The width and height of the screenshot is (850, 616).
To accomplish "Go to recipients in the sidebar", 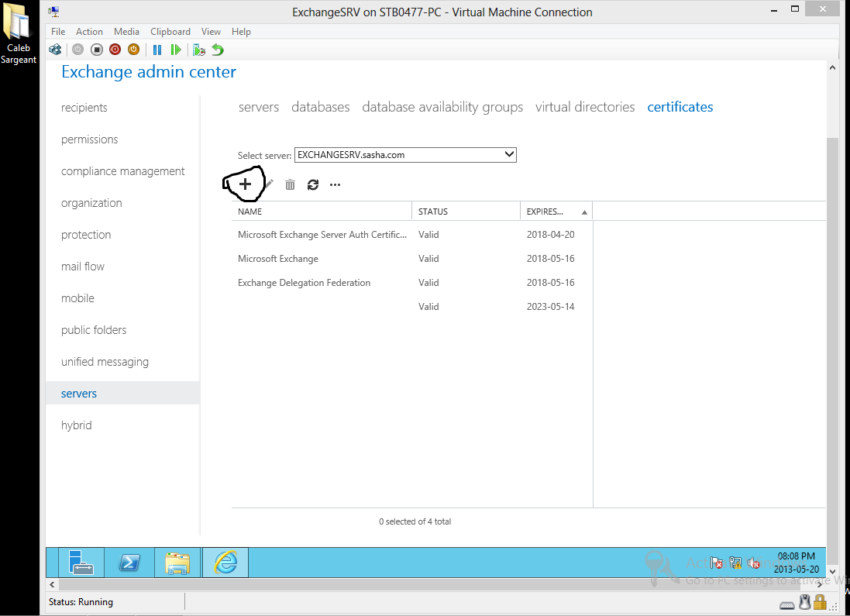I will (x=84, y=108).
